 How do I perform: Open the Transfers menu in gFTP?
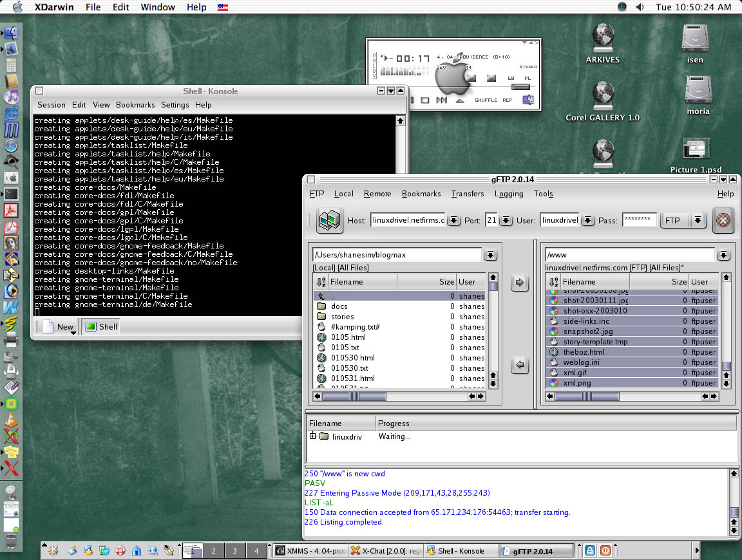[x=468, y=194]
